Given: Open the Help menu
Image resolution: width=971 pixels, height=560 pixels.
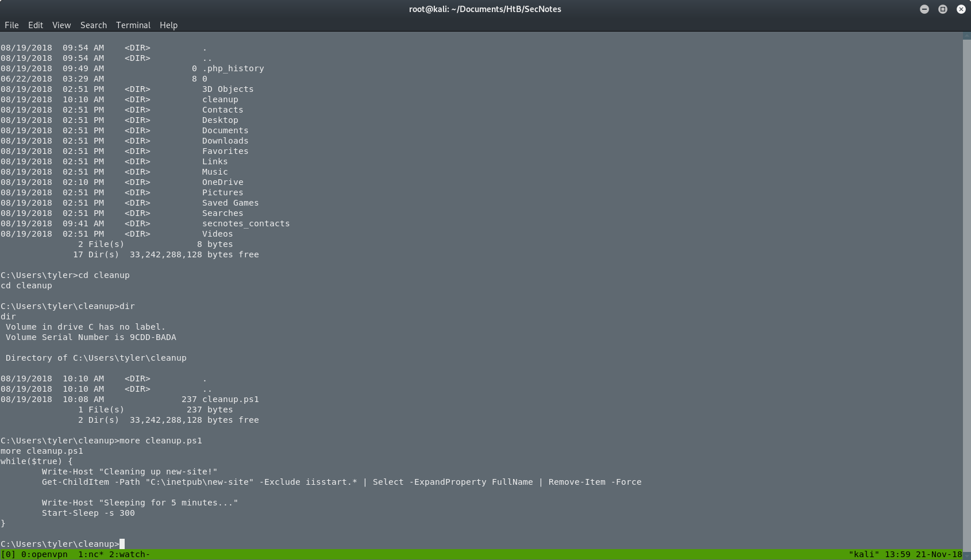Looking at the screenshot, I should pyautogui.click(x=168, y=25).
